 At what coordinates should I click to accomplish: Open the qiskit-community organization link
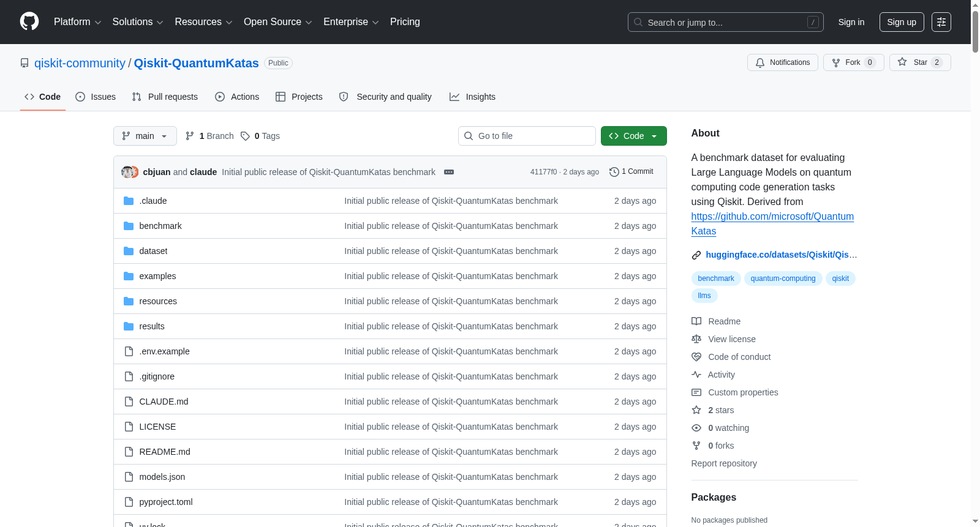pyautogui.click(x=80, y=63)
